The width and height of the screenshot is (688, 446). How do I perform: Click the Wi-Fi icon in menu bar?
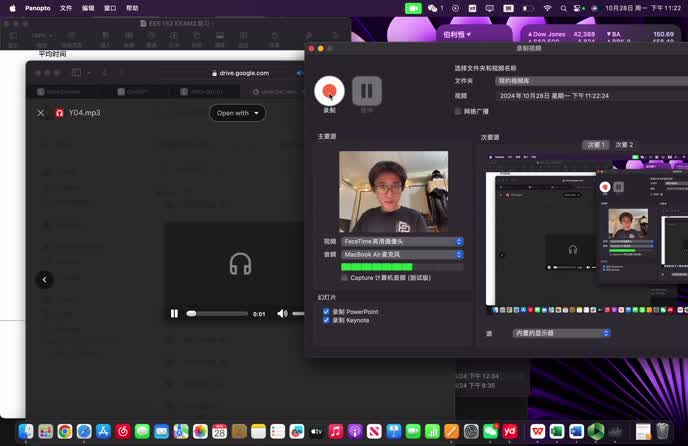click(x=547, y=8)
